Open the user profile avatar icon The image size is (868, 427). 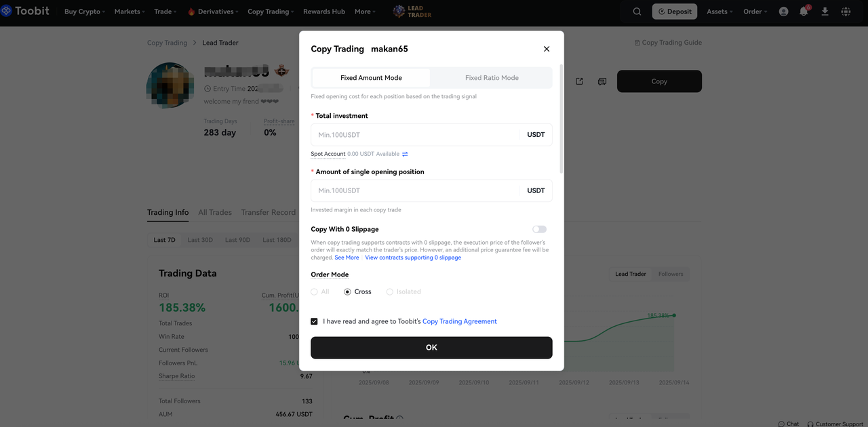[x=783, y=12]
